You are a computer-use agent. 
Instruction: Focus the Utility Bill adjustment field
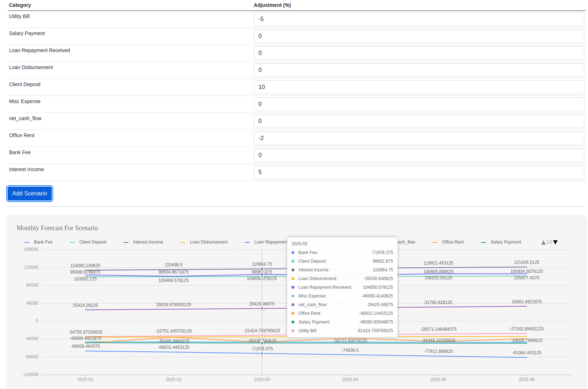click(x=419, y=19)
